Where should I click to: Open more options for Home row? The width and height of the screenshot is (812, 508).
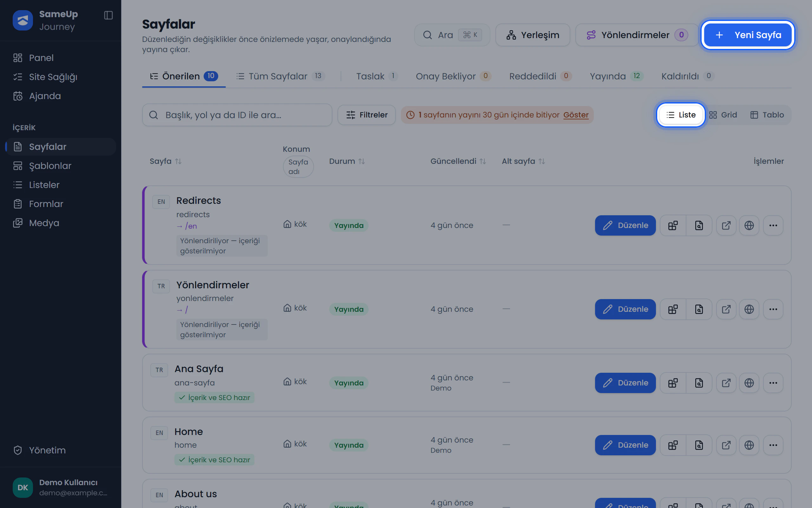pos(773,445)
